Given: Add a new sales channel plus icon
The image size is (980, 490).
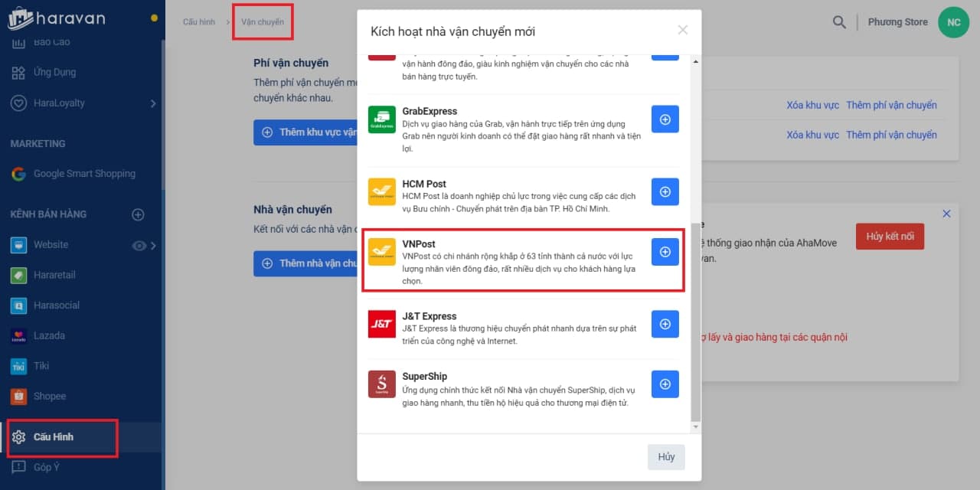Looking at the screenshot, I should click(x=138, y=214).
